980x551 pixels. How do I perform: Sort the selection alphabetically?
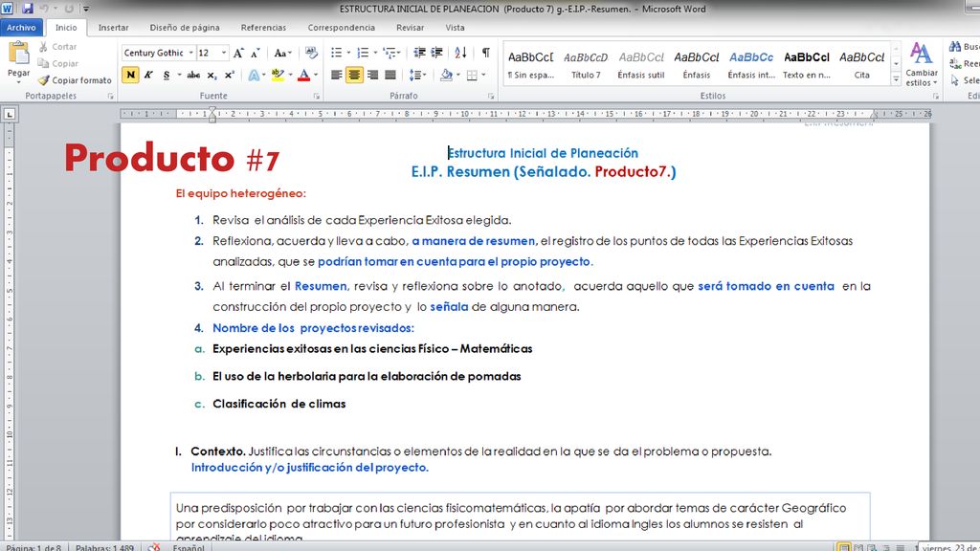pos(460,54)
